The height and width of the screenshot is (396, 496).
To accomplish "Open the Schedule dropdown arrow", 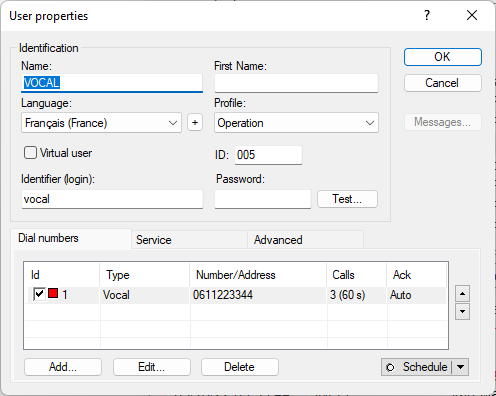I will point(461,367).
